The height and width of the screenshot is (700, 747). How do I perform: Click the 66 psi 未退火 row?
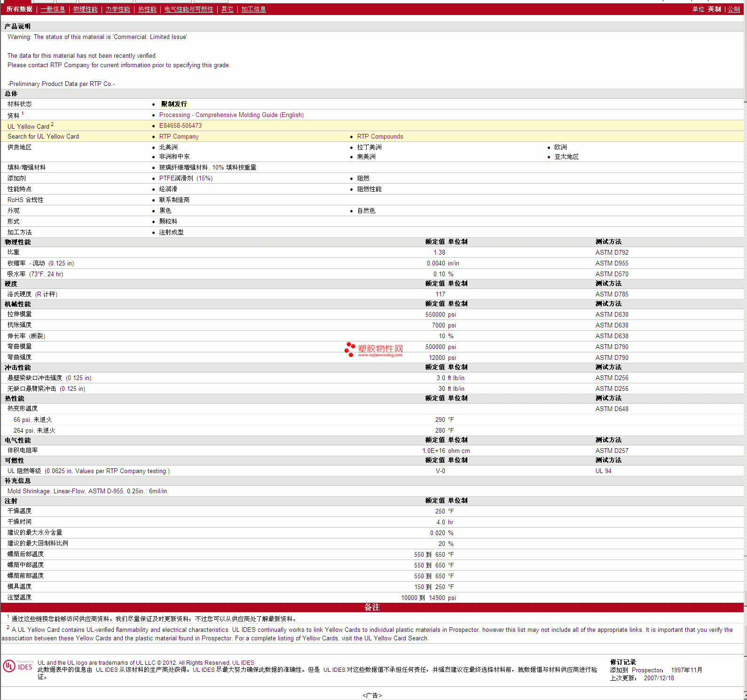tap(372, 420)
